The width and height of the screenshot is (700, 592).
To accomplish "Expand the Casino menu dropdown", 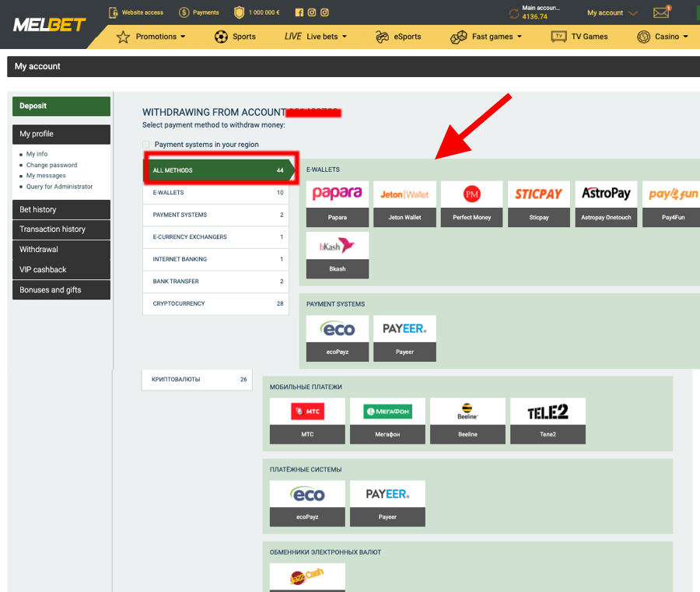I will pyautogui.click(x=663, y=37).
